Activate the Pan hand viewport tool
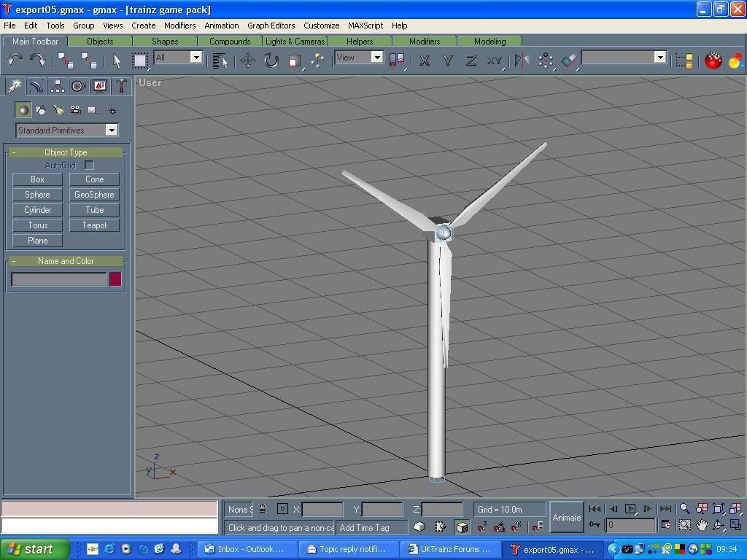This screenshot has height=560, width=747. pyautogui.click(x=702, y=524)
